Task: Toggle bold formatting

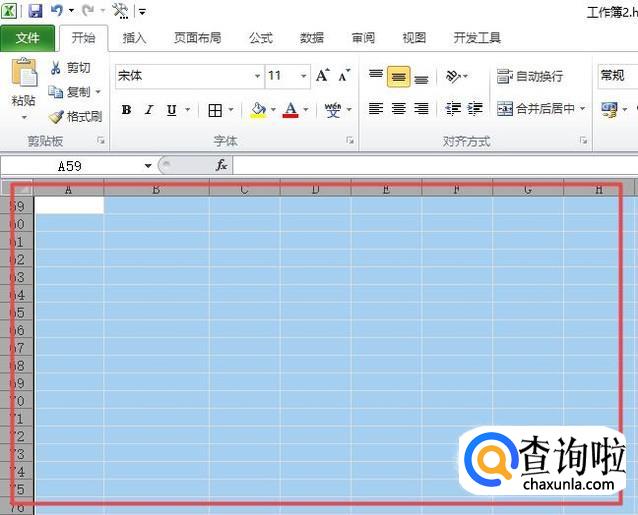Action: (x=126, y=110)
